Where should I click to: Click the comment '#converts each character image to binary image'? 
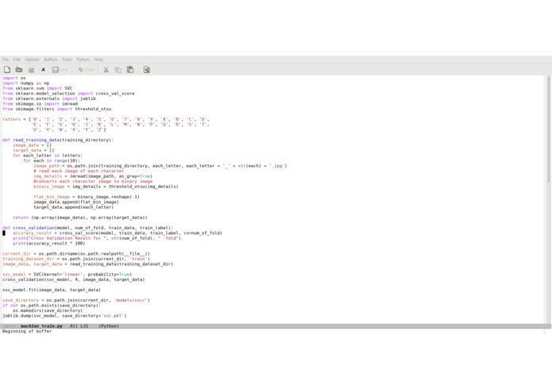point(93,182)
